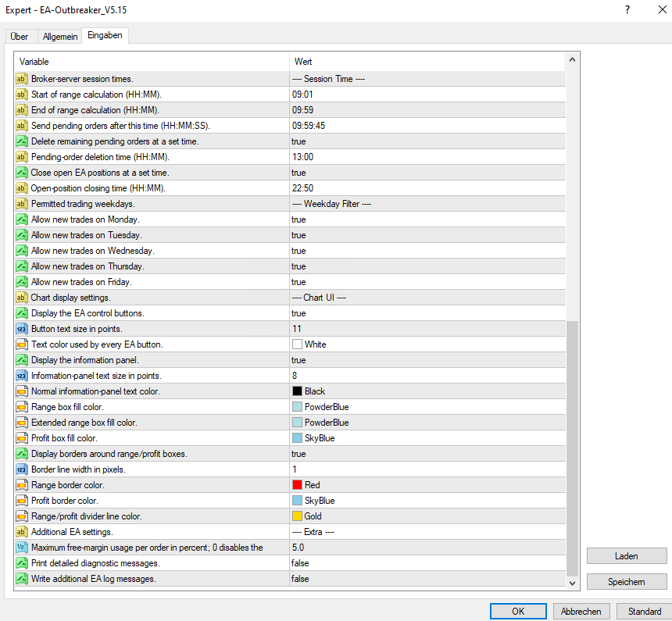Screen dimensions: 672x621
Task: Click the White swatch for EA button text color
Action: coord(297,344)
